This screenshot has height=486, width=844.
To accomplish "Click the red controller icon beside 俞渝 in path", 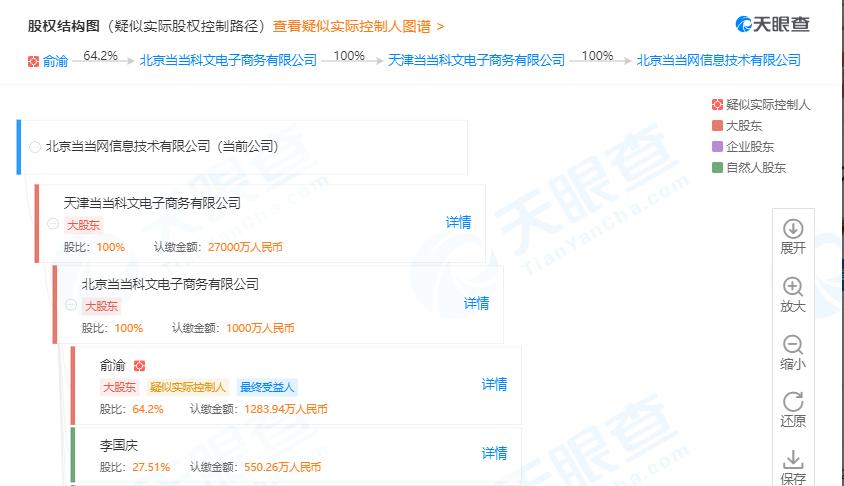I will [x=34, y=61].
